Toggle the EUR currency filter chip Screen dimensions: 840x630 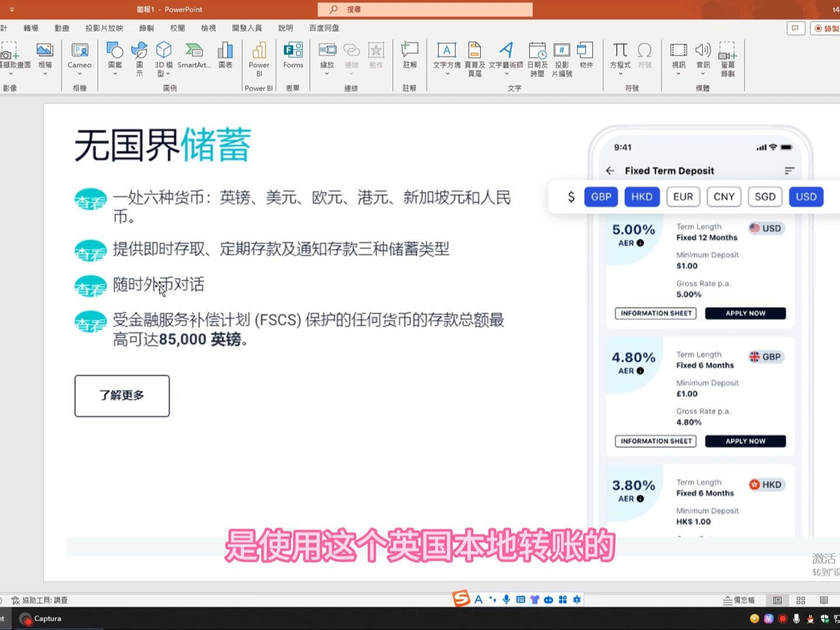(683, 197)
